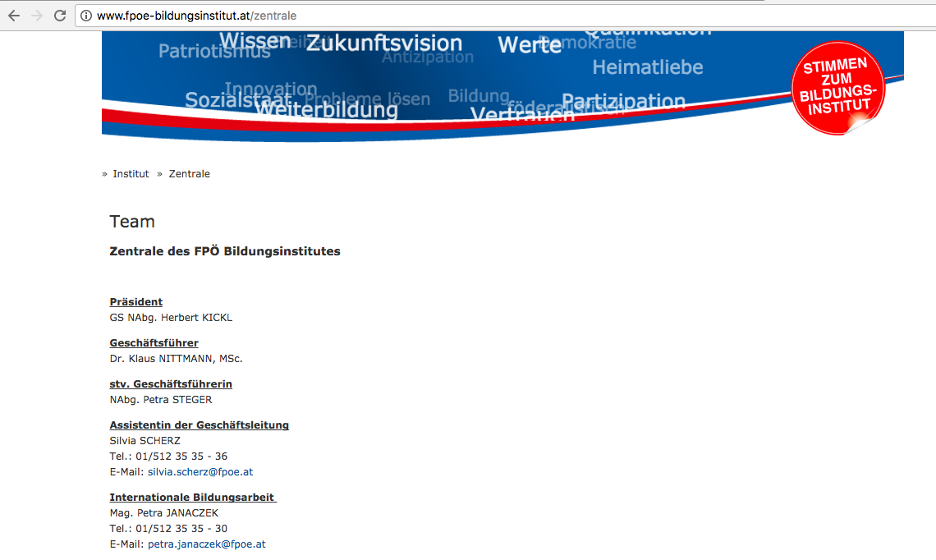
Task: Email silvia.scherz@fpoe.at link
Action: tap(200, 471)
